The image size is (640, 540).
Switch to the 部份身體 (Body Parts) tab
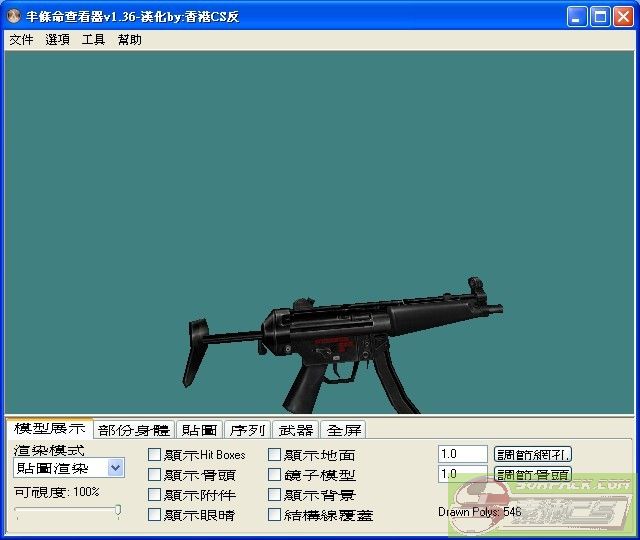point(134,430)
